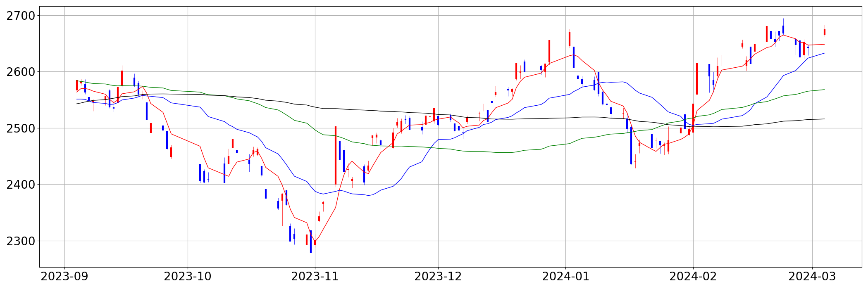
Task: Click the 2500 y-axis label
Action: point(21,128)
